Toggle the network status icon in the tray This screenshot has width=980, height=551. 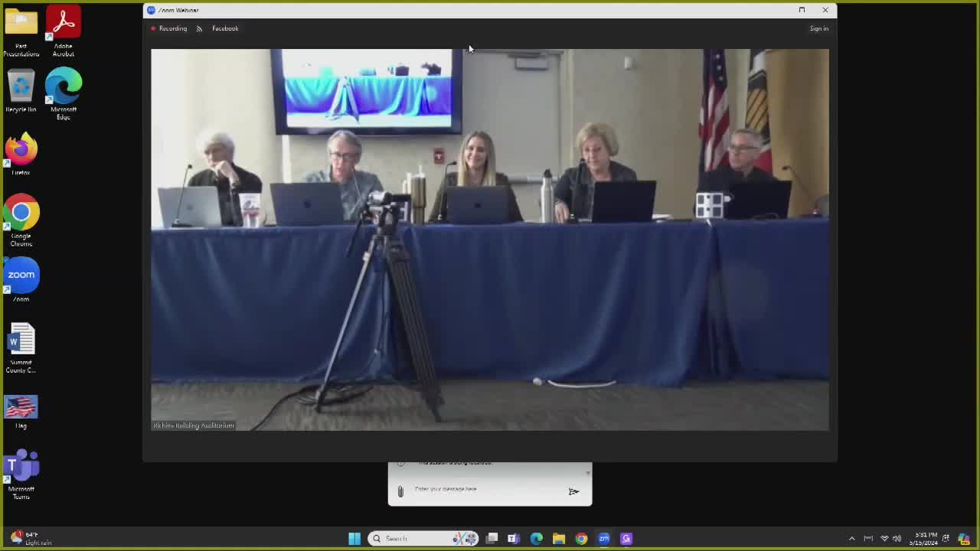(x=884, y=539)
